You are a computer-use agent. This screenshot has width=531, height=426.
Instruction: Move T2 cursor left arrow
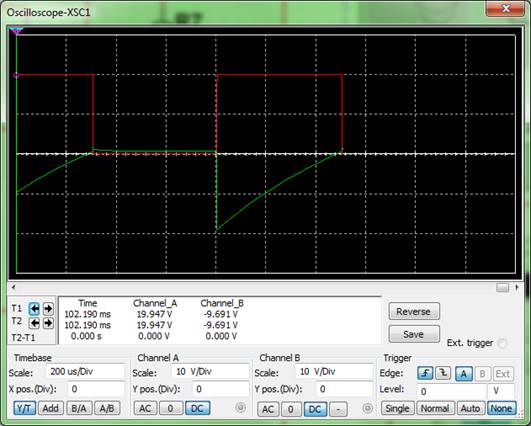[x=34, y=323]
